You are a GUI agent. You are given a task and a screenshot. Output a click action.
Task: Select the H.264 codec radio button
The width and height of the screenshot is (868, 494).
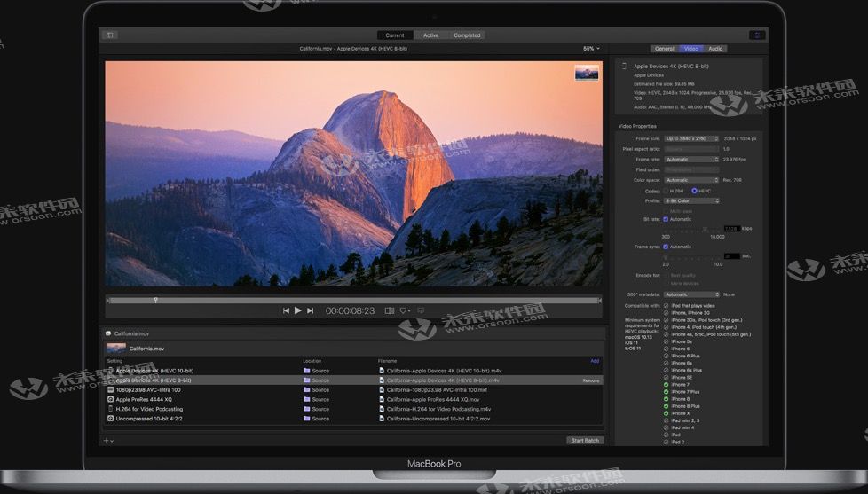666,191
